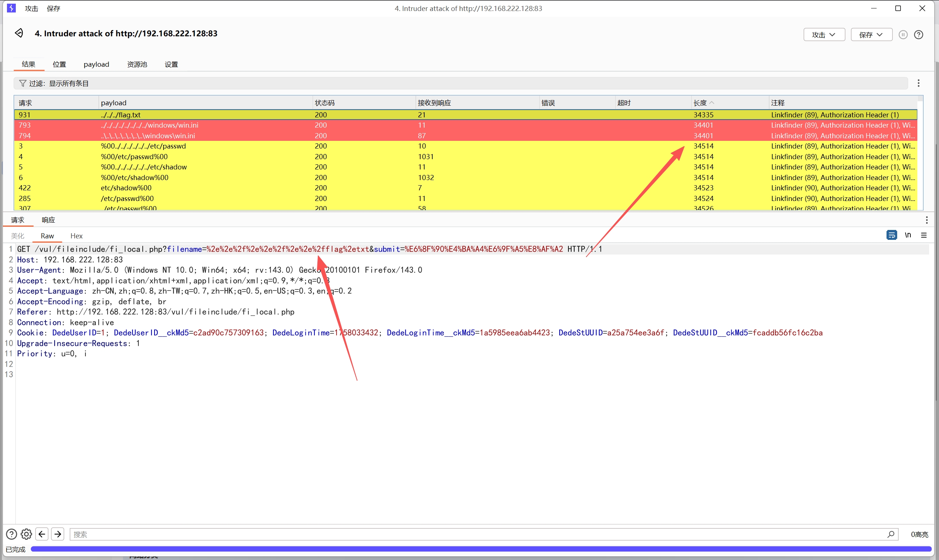Click the filter funnel icon
Viewport: 939px width, 560px height.
23,83
